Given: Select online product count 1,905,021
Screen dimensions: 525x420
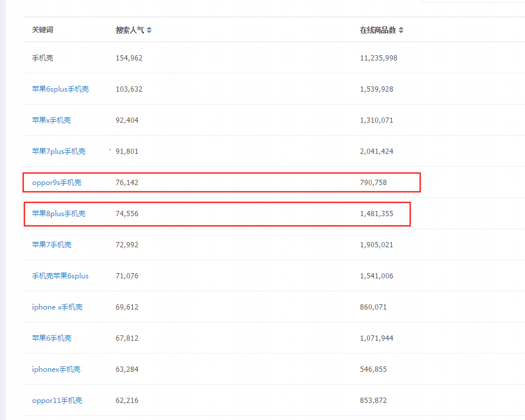Looking at the screenshot, I should (x=376, y=245).
